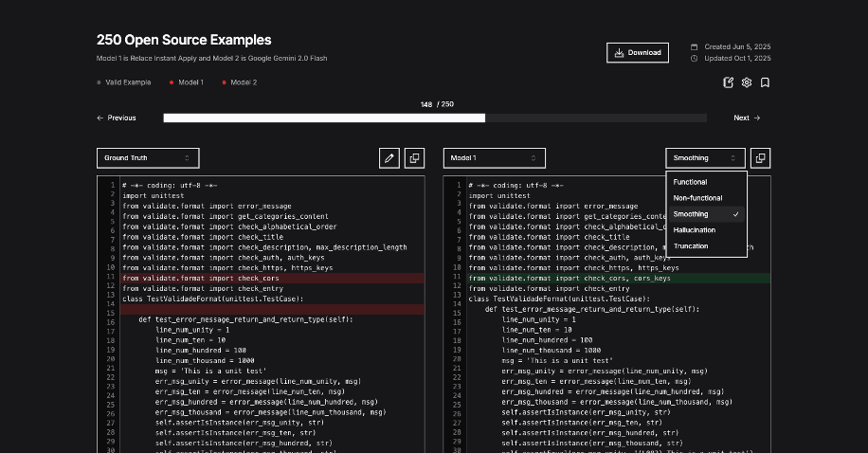Click the Updated Oct 1, 2025 date
The image size is (868, 453).
coord(737,58)
